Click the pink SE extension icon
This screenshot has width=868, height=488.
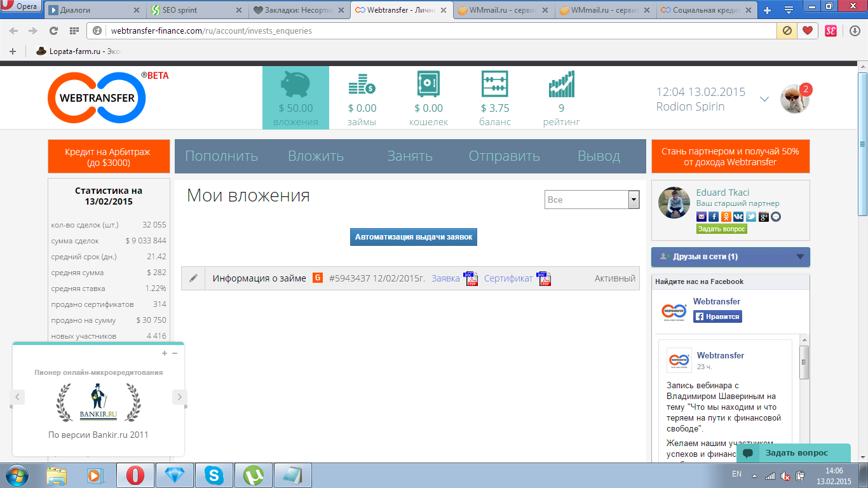click(x=831, y=30)
